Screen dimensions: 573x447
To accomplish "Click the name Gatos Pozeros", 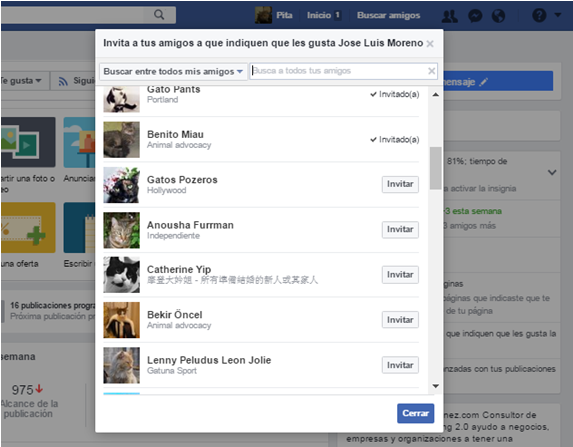I will 182,180.
